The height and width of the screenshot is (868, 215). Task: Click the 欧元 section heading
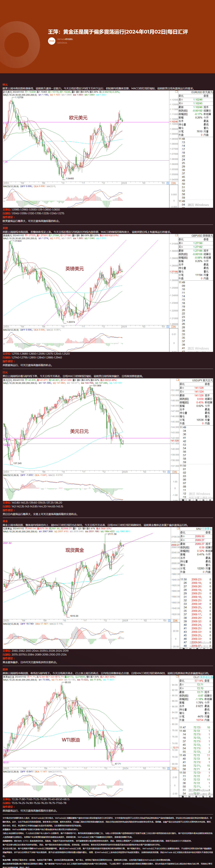coord(5,85)
